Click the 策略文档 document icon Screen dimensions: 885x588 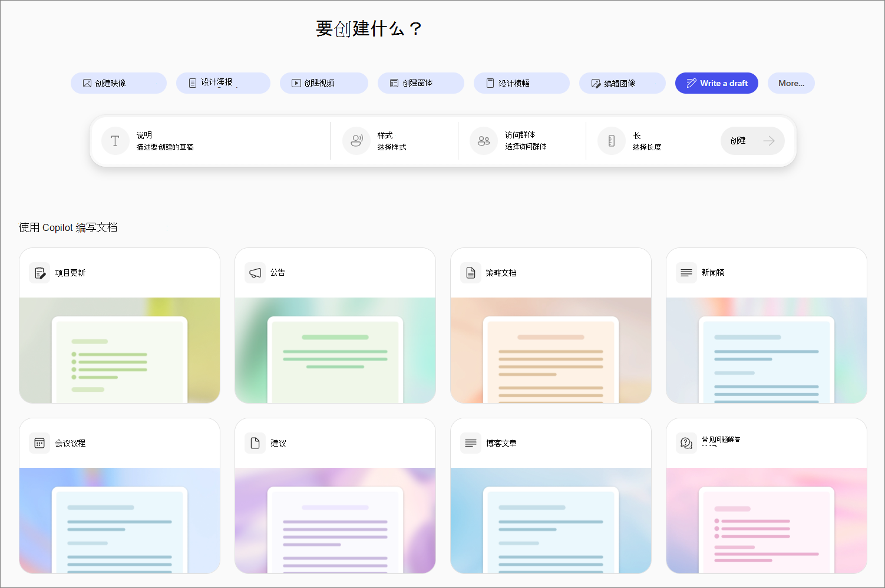coord(471,273)
